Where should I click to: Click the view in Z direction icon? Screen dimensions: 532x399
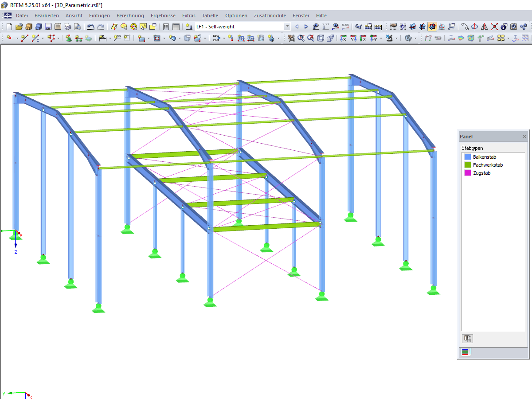(x=363, y=38)
